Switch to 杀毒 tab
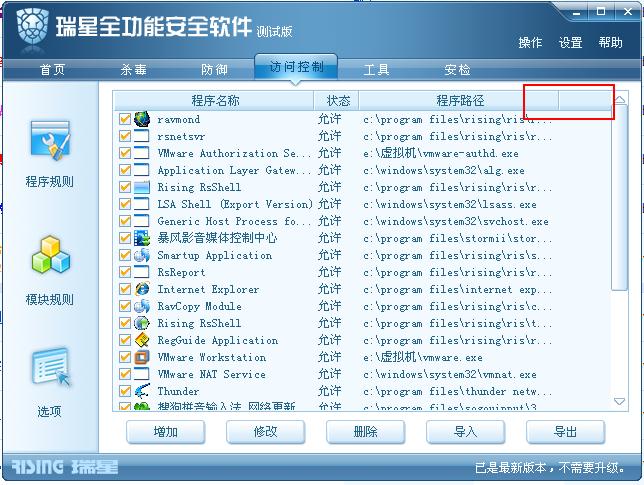The image size is (644, 485). pyautogui.click(x=133, y=69)
